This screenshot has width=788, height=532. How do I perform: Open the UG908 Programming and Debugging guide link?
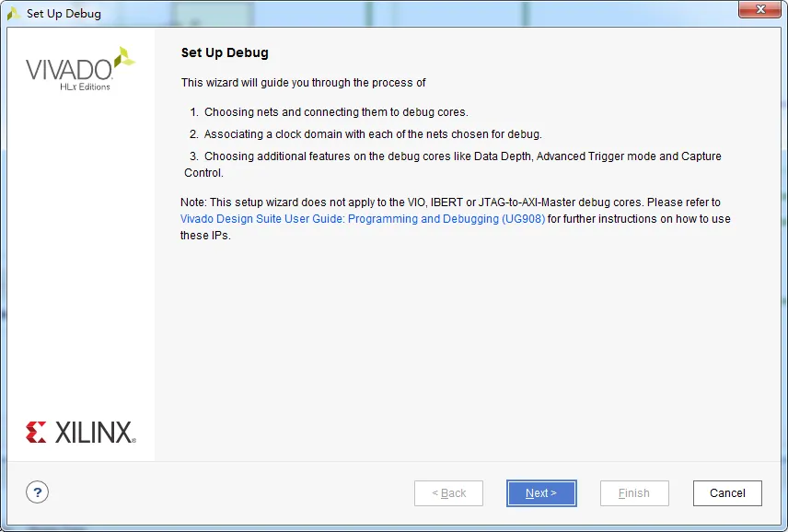pyautogui.click(x=363, y=219)
